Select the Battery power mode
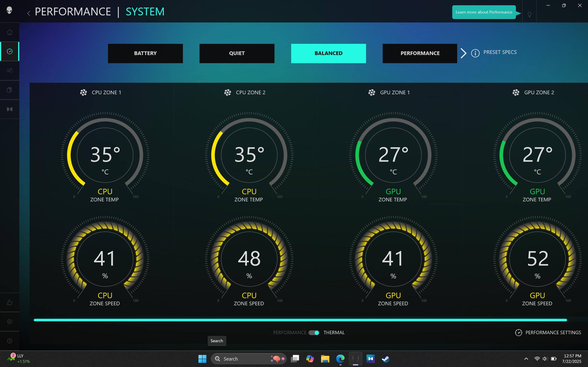This screenshot has height=367, width=588. 145,53
